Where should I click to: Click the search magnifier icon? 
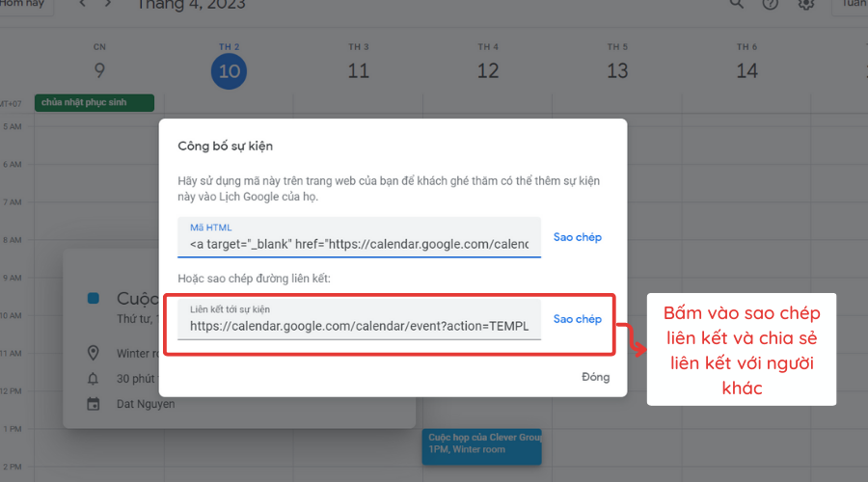pos(736,4)
